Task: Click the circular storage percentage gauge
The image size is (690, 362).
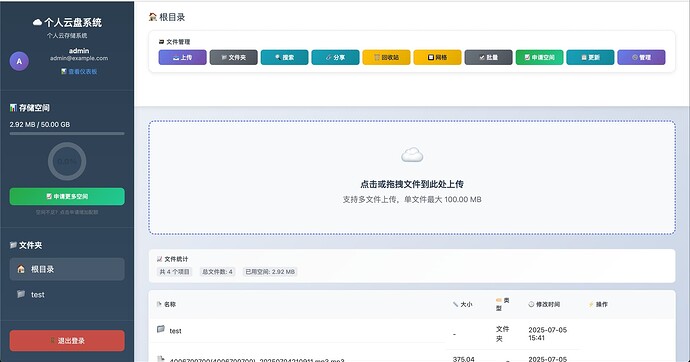Action: click(67, 161)
